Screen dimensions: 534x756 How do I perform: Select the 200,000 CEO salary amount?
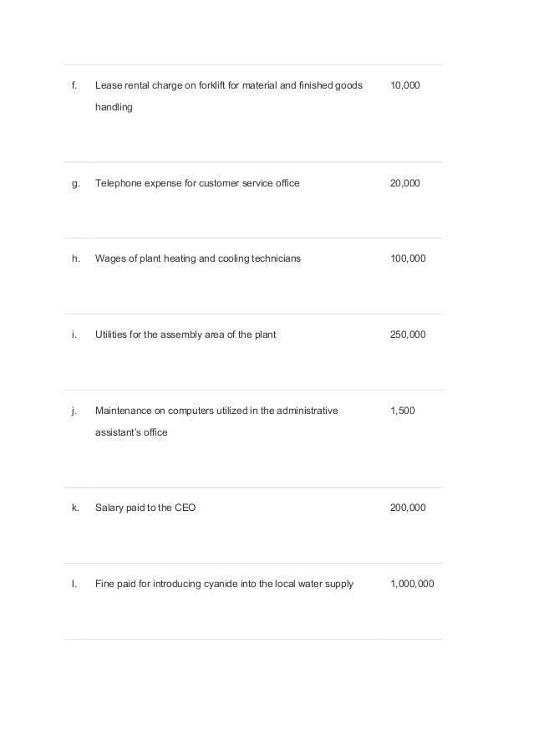[x=408, y=508]
